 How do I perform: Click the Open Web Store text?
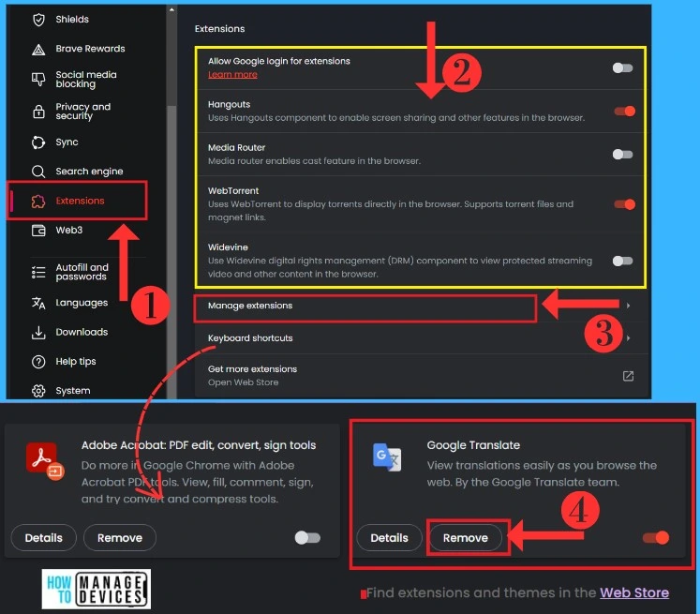coord(243,382)
